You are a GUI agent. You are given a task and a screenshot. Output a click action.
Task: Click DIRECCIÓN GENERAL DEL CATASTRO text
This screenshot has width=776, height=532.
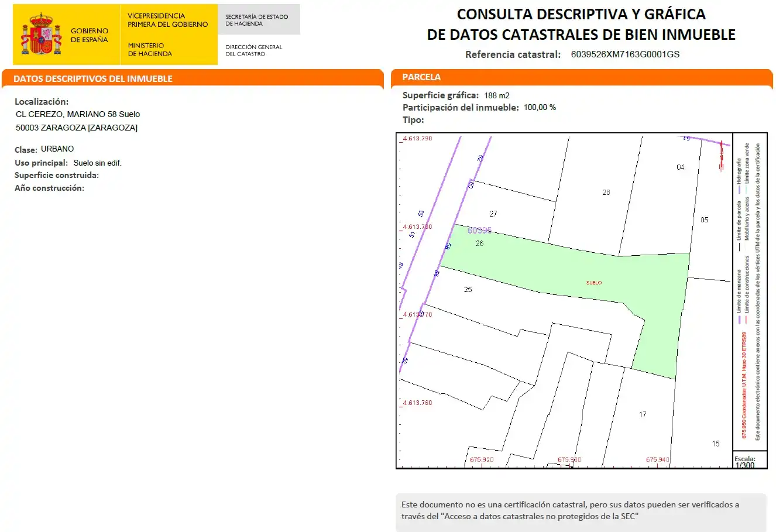(254, 50)
